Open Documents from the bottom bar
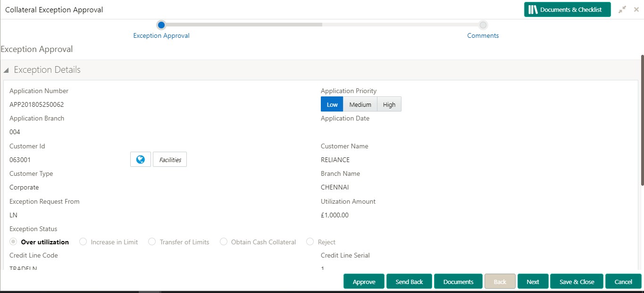 (x=458, y=281)
